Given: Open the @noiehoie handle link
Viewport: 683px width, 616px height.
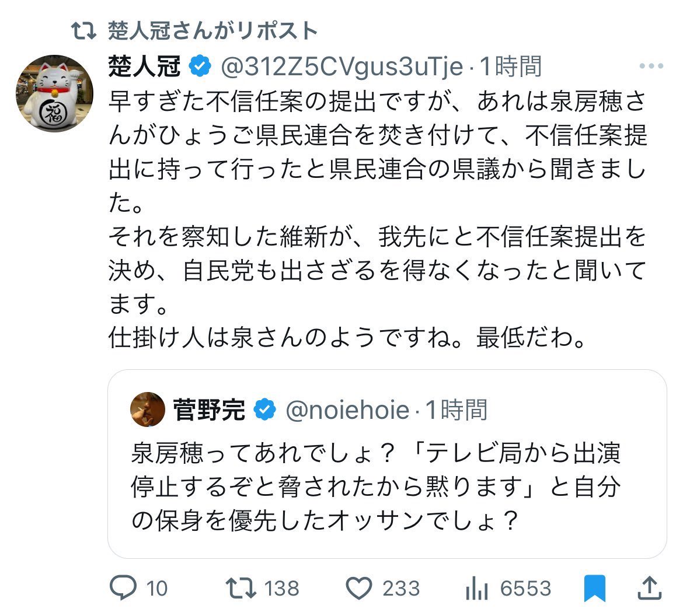Looking at the screenshot, I should [347, 410].
